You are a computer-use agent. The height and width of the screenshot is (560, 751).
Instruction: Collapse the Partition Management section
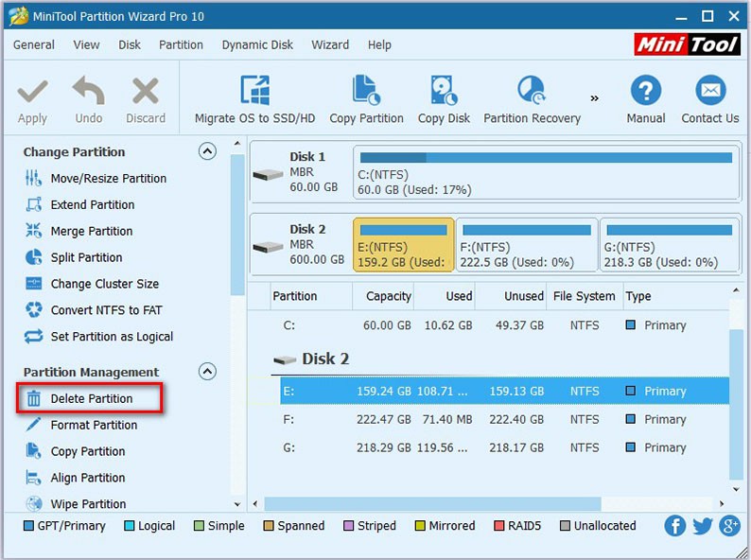(207, 371)
